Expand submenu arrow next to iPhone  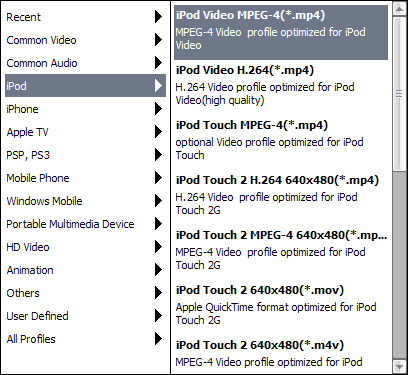pos(158,109)
